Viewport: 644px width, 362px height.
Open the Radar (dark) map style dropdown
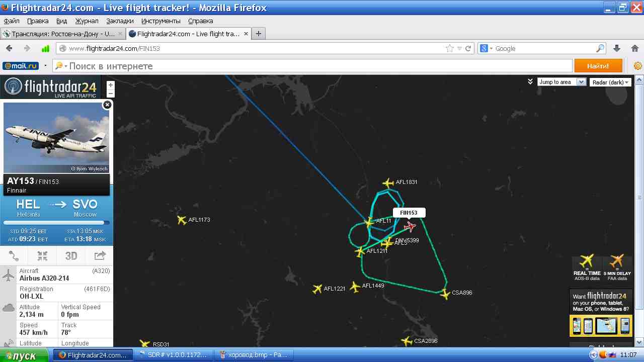pyautogui.click(x=611, y=82)
